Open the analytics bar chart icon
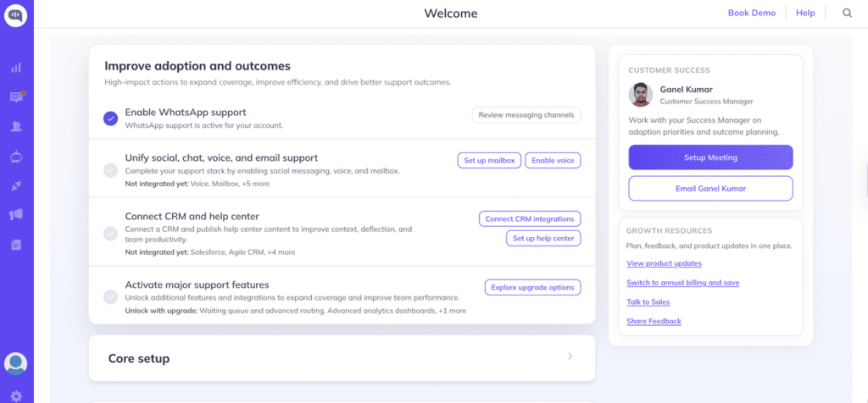Viewport: 868px width, 403px height. click(x=16, y=68)
